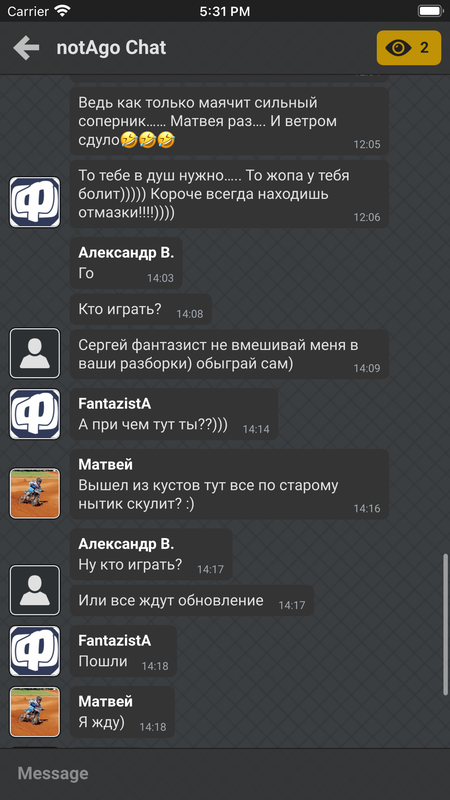Tap blank profile avatar near 'Или все ждут обновление'
This screenshot has width=450, height=800.
[35, 590]
